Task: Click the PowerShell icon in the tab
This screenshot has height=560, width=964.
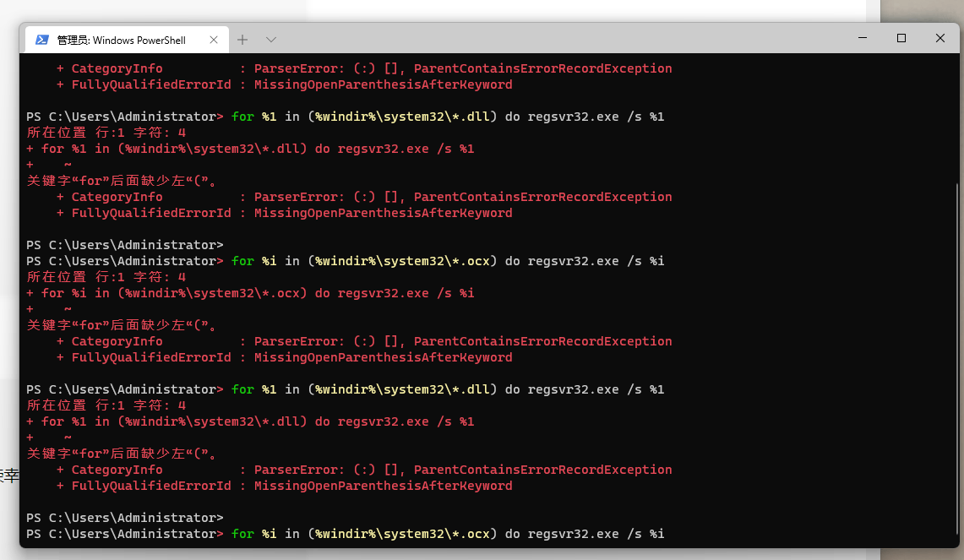Action: pos(41,40)
